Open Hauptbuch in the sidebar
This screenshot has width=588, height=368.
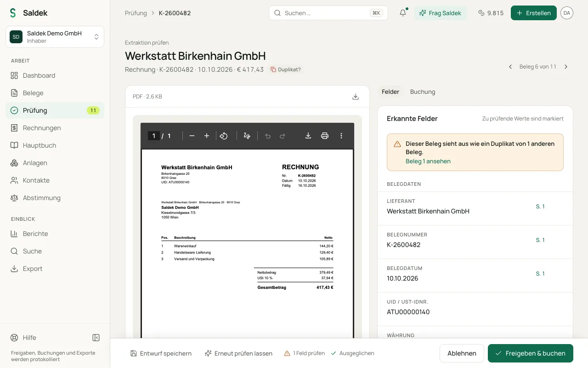(55, 145)
